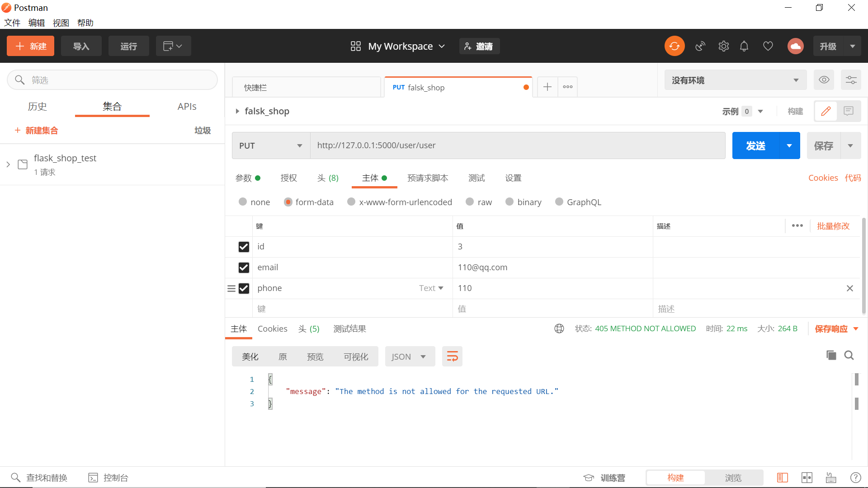
Task: Select x-www-form-urlencoded body type
Action: tap(351, 202)
